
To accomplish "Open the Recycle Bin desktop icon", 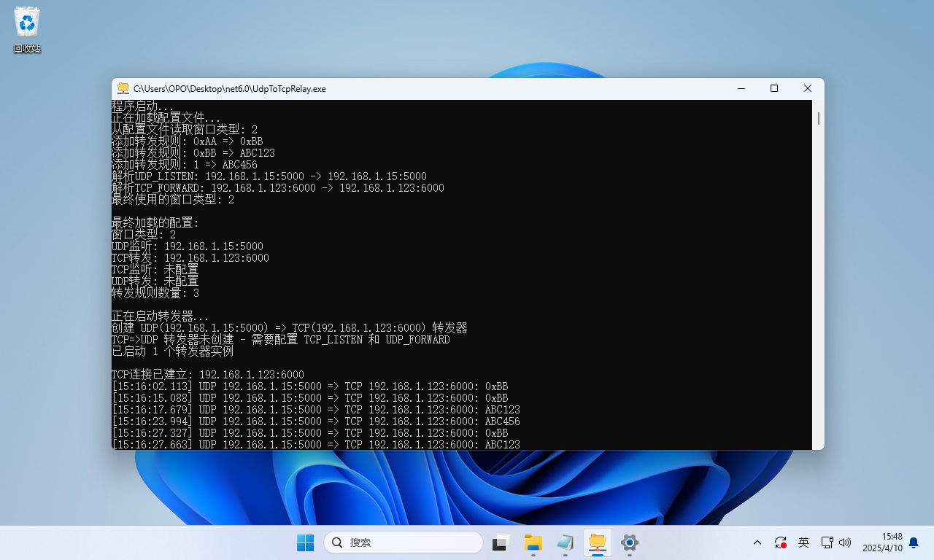I will (x=27, y=30).
